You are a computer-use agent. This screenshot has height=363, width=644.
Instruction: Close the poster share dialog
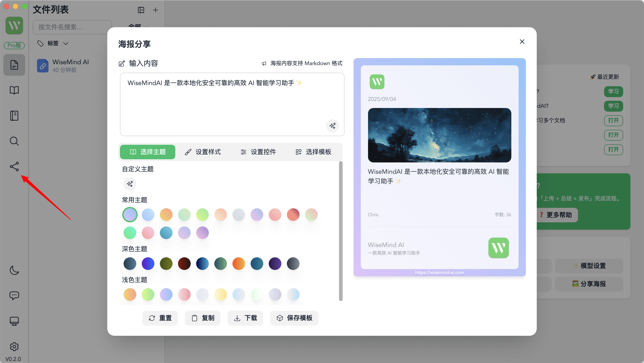coord(522,42)
